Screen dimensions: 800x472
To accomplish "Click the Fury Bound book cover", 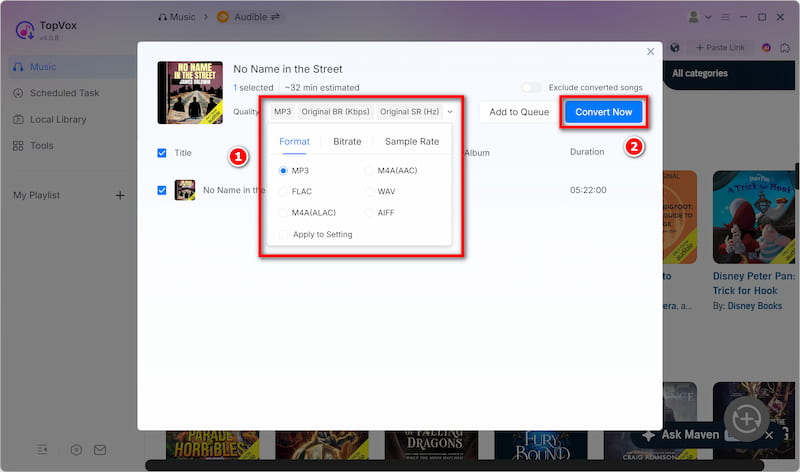I will click(541, 445).
